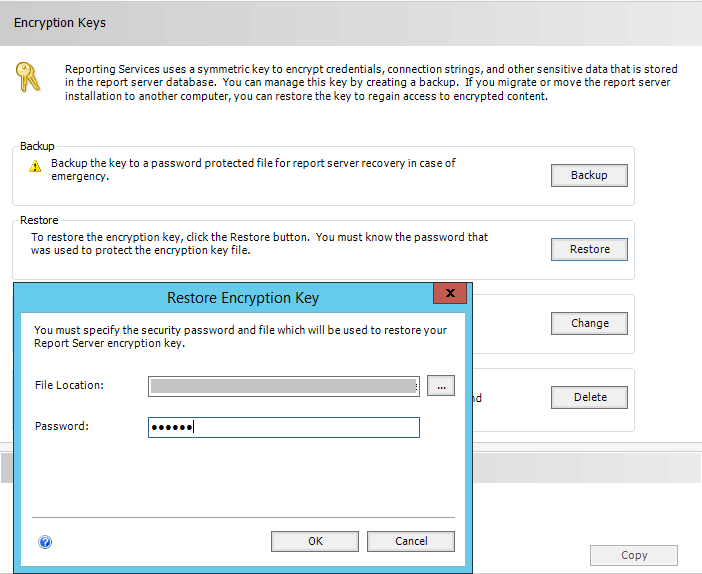Focus the File Location text field
The width and height of the screenshot is (702, 574).
tap(284, 386)
